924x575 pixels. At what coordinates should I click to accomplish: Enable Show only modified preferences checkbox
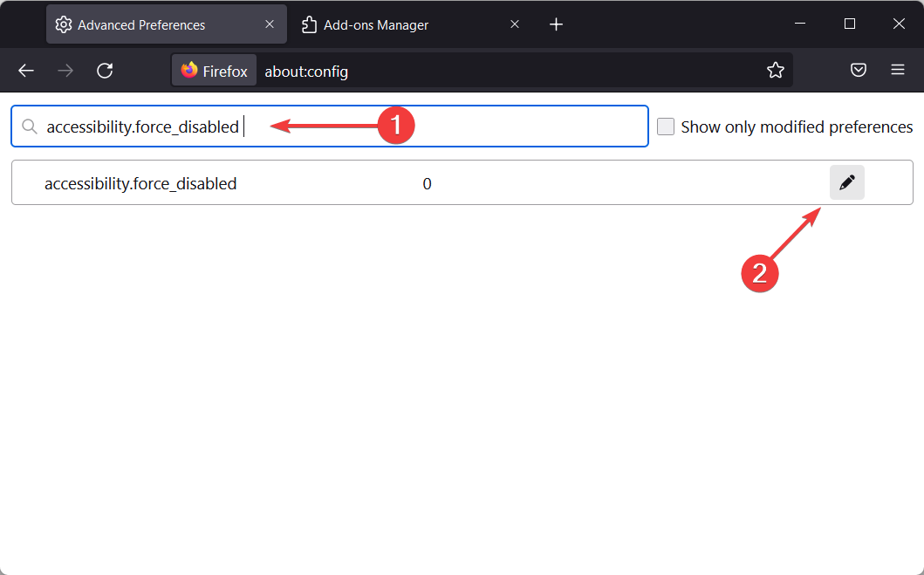coord(666,127)
